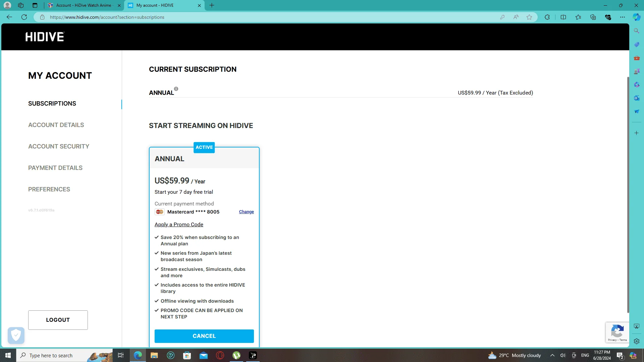The width and height of the screenshot is (644, 362).
Task: Open Outlook icon in Edge sidebar
Action: pos(637,98)
